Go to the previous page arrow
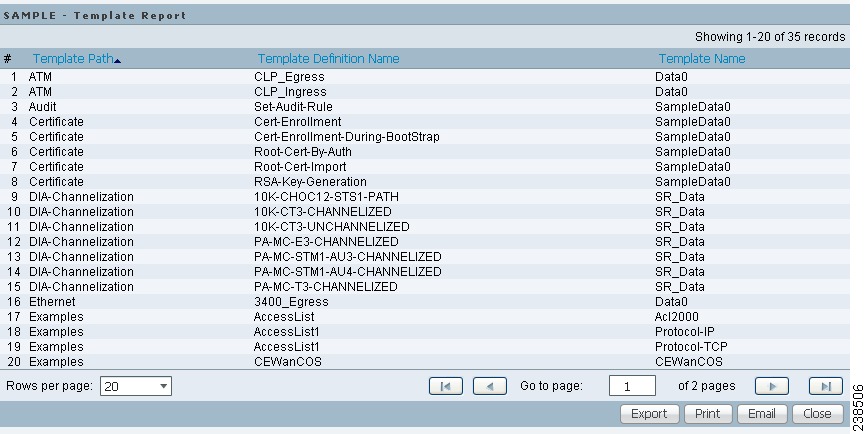This screenshot has width=867, height=434. 490,386
